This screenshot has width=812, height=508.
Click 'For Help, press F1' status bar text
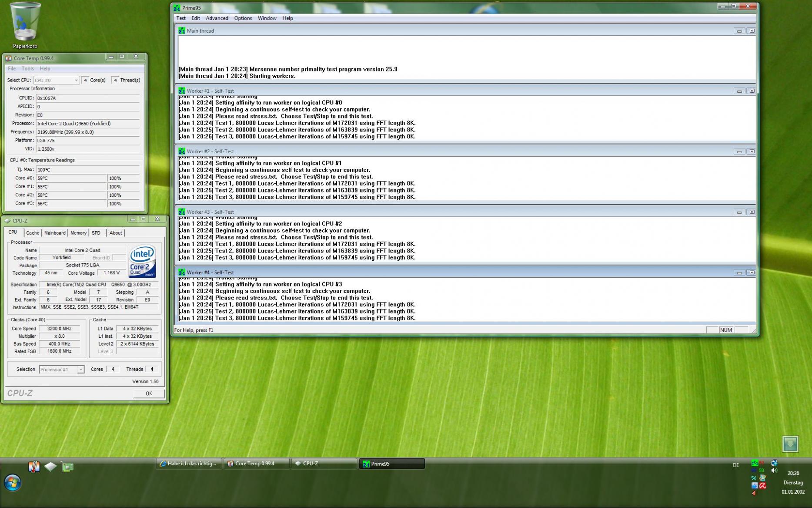pyautogui.click(x=194, y=330)
